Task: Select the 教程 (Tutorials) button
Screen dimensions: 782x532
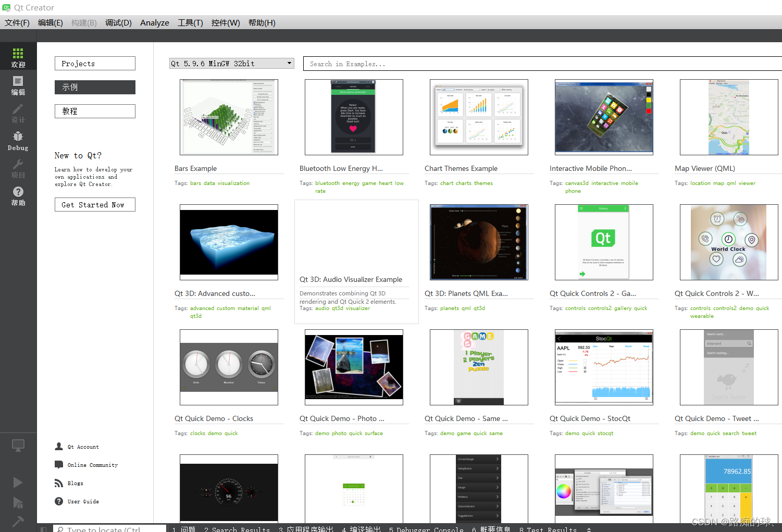Action: pyautogui.click(x=95, y=111)
